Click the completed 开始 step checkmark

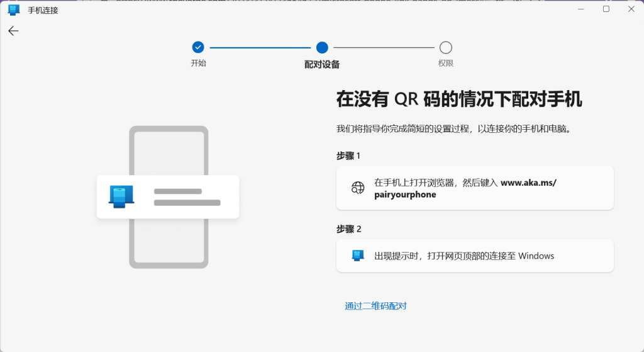tap(198, 47)
